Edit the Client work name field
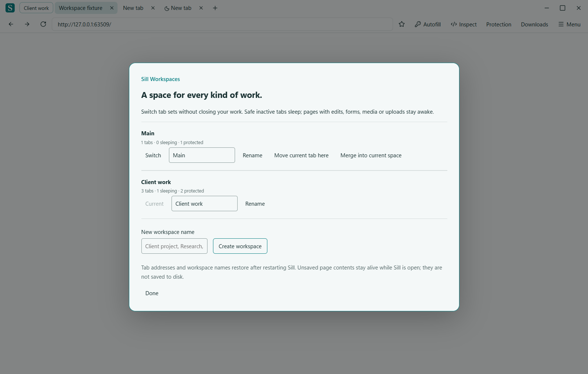Image resolution: width=588 pixels, height=374 pixels. click(204, 203)
